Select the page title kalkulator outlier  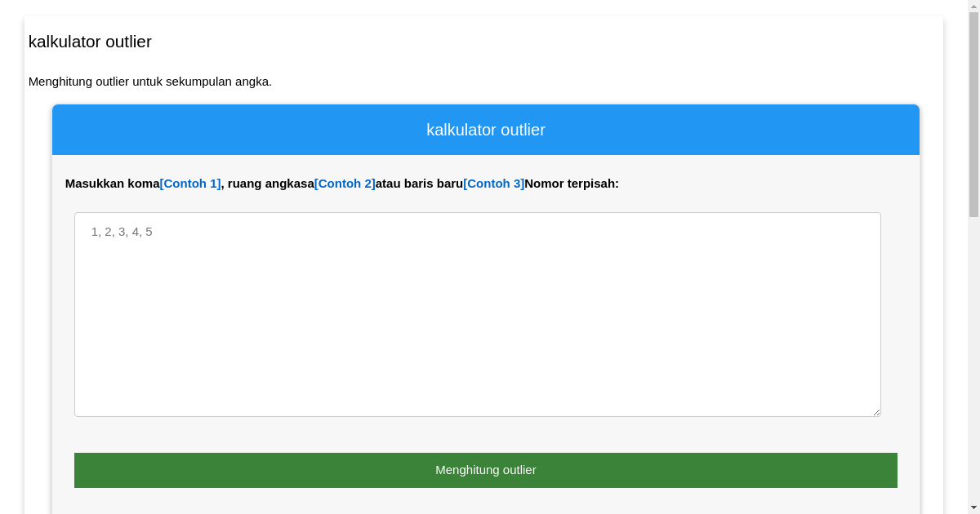(x=90, y=42)
